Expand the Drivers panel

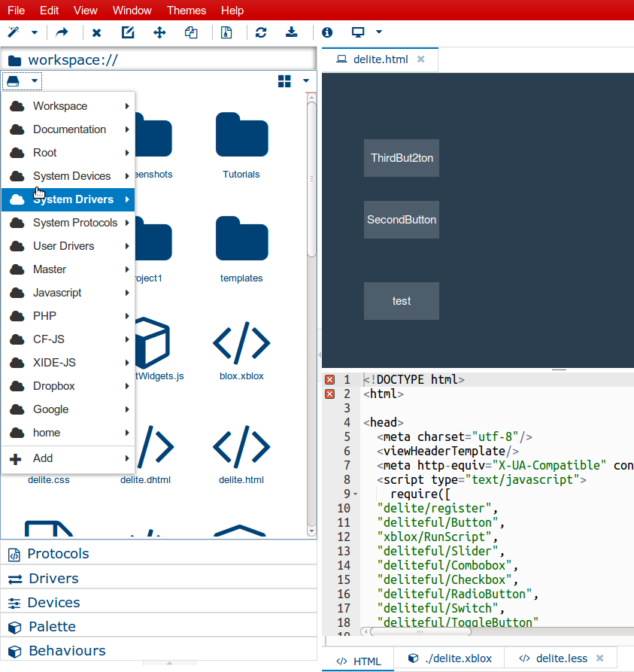coord(53,578)
